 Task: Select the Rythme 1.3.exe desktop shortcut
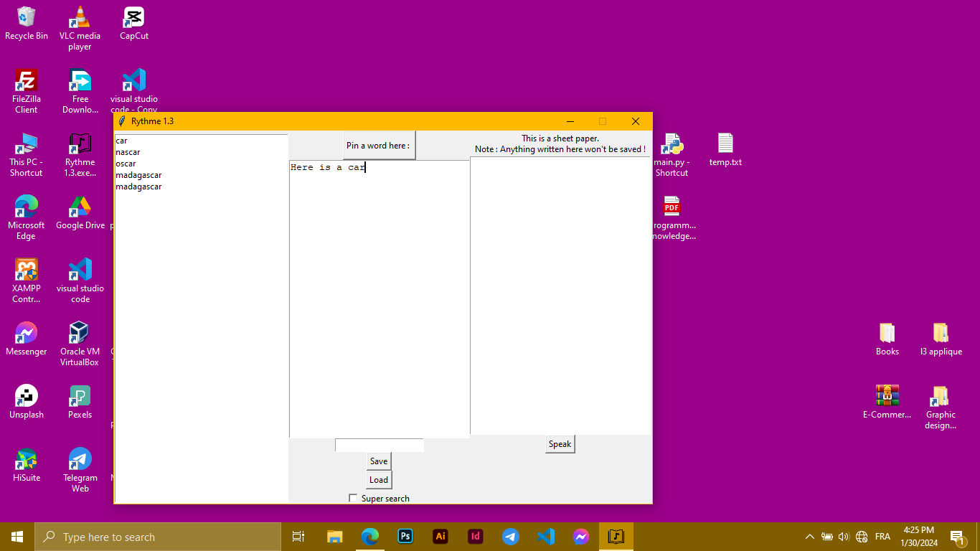(80, 154)
